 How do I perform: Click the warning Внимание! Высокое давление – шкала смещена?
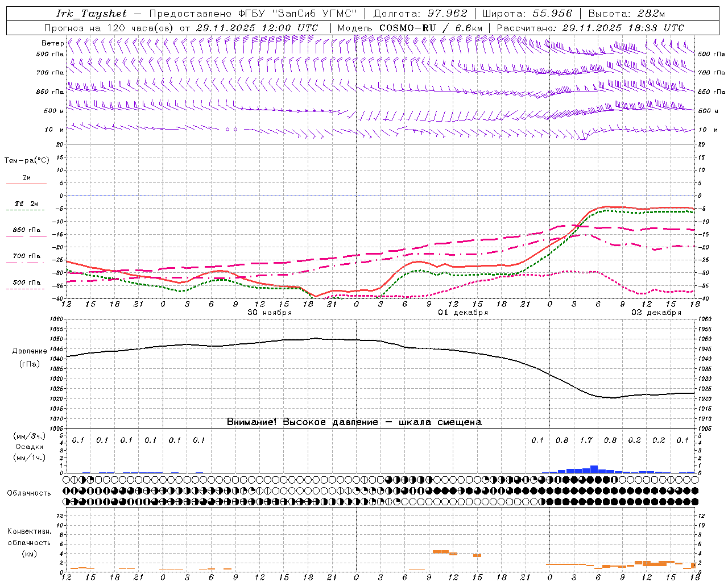pos(354,422)
